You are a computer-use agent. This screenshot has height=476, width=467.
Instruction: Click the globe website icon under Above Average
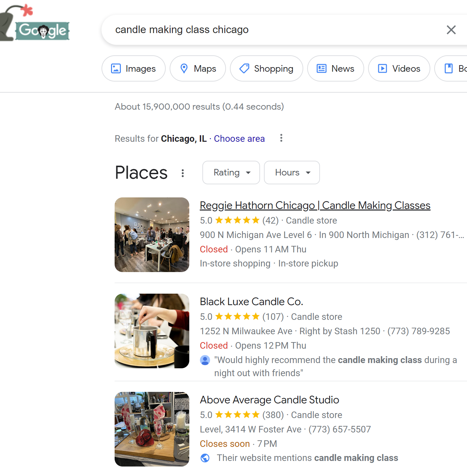205,458
